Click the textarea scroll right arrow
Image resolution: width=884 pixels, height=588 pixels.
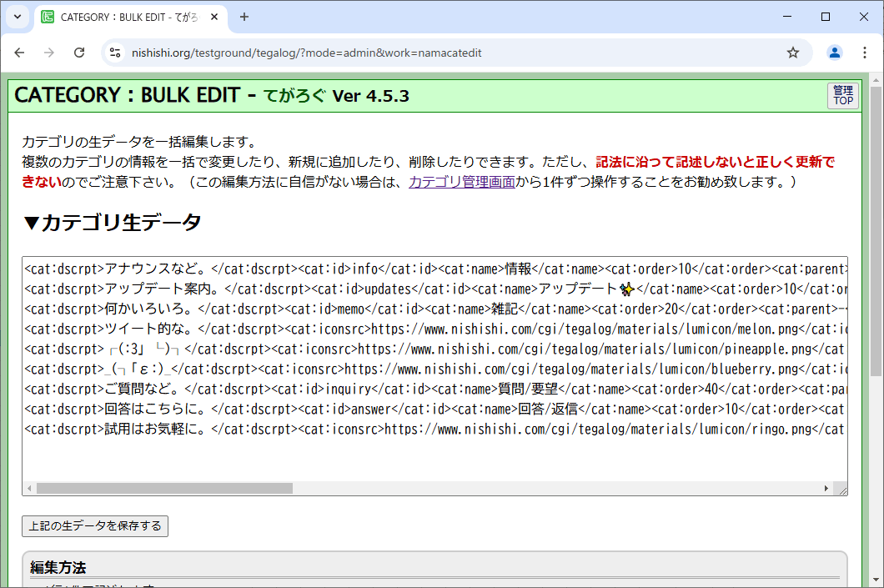(826, 488)
